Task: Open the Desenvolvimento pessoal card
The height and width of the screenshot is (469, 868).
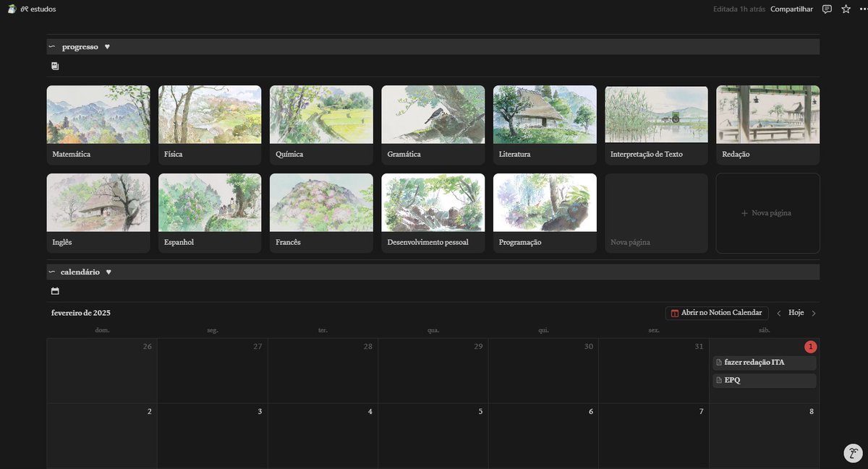Action: (433, 213)
